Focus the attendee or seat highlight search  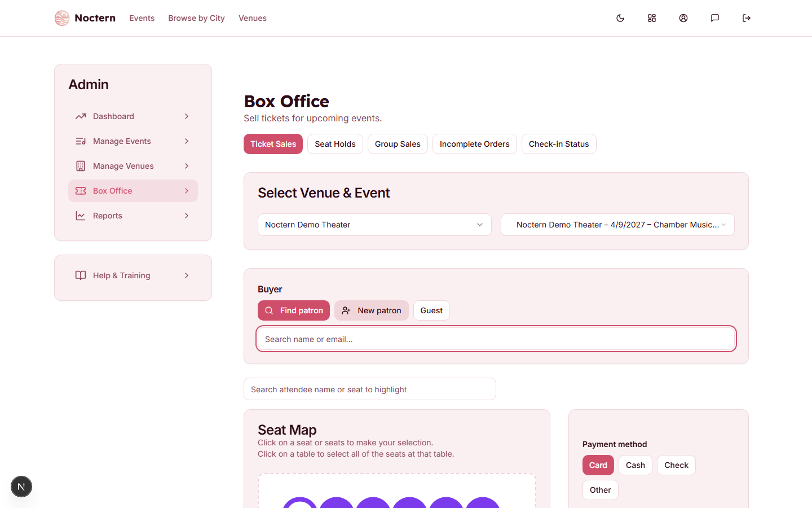(370, 389)
